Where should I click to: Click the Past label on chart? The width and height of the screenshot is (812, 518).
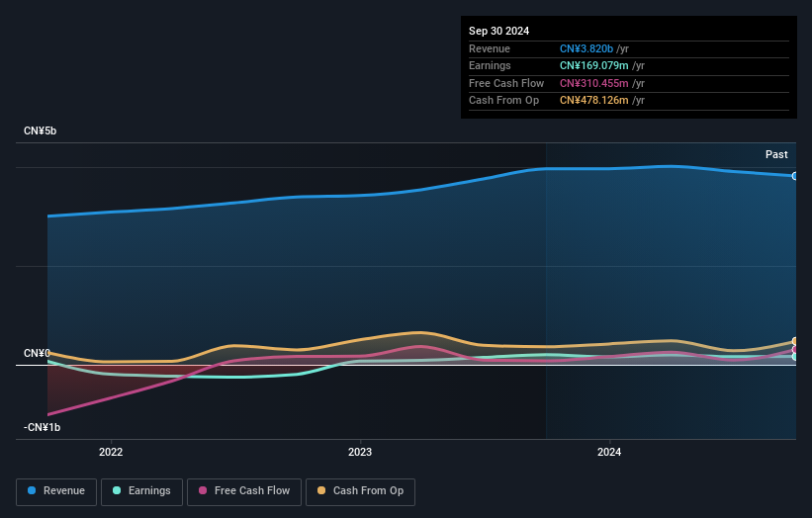click(776, 155)
